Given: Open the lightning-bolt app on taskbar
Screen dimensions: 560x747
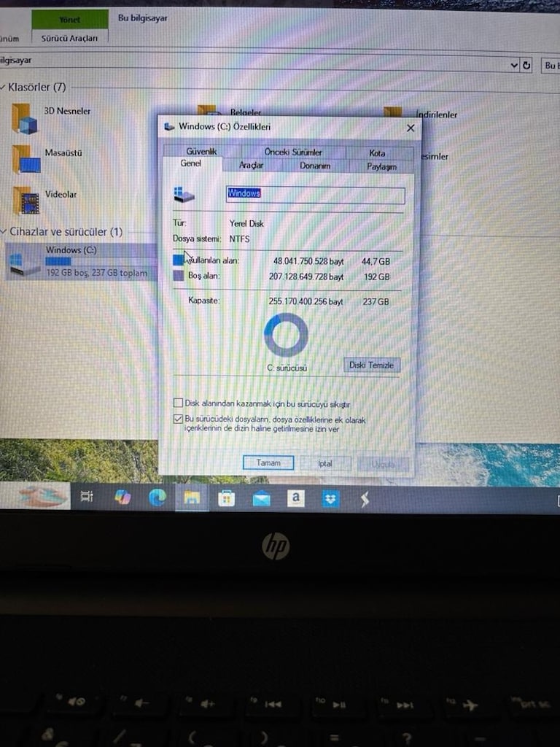Looking at the screenshot, I should click(x=365, y=500).
